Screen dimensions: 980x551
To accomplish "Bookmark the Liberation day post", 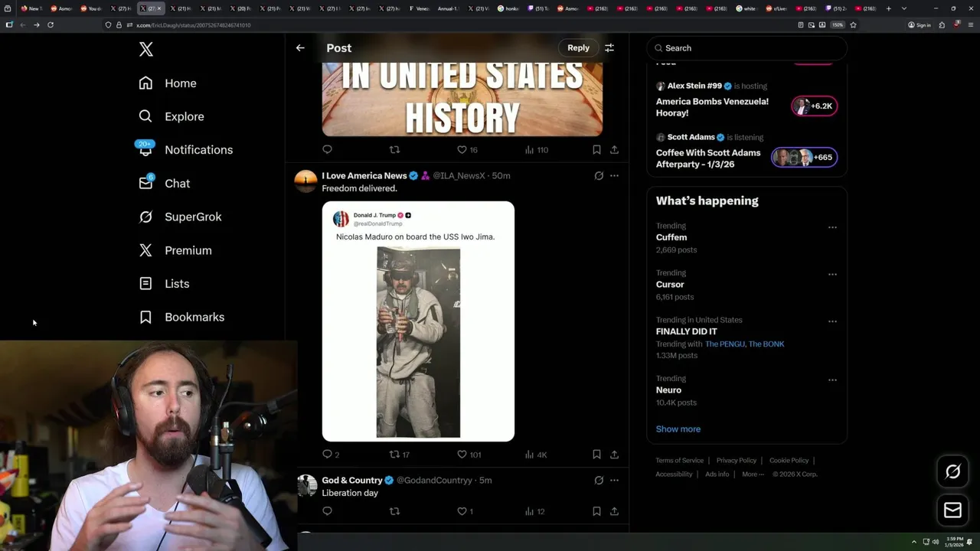I will [596, 511].
